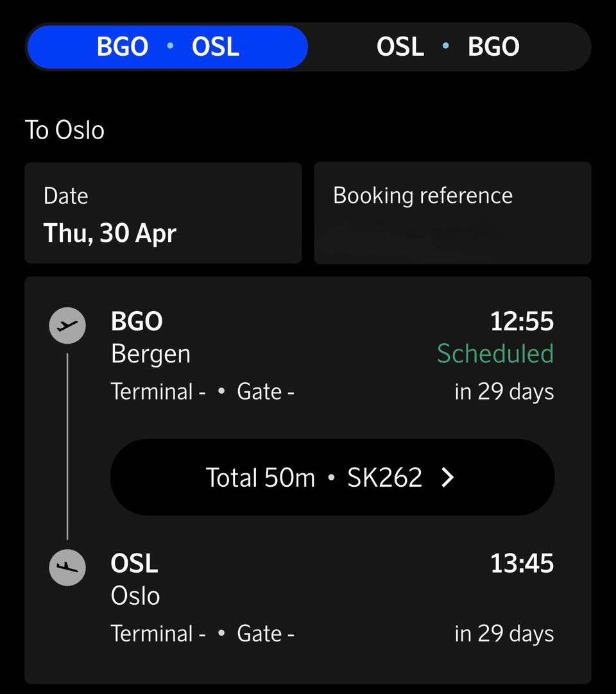Image resolution: width=616 pixels, height=694 pixels.
Task: Click the green Scheduled status text
Action: [x=495, y=353]
